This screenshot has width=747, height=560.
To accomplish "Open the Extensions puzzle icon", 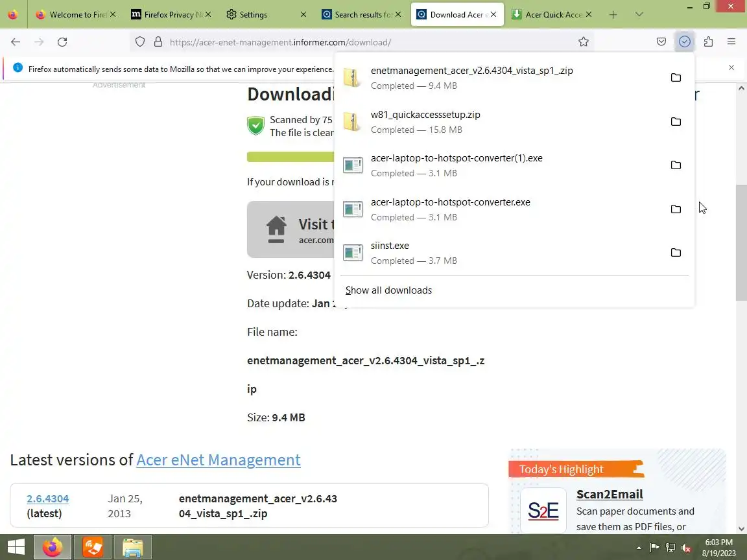I will (708, 42).
